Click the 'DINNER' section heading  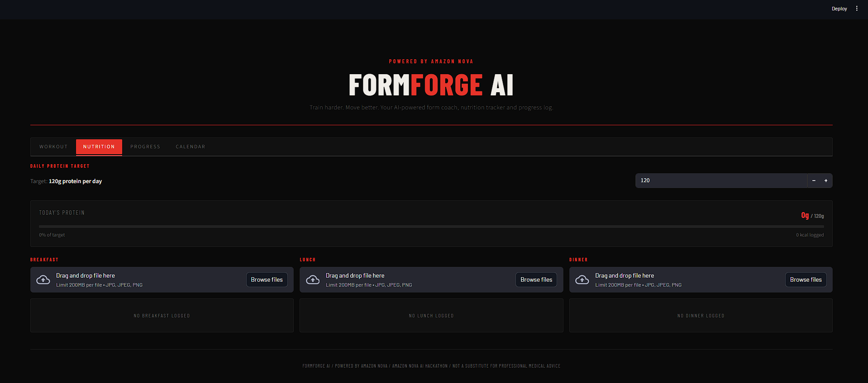(x=578, y=260)
